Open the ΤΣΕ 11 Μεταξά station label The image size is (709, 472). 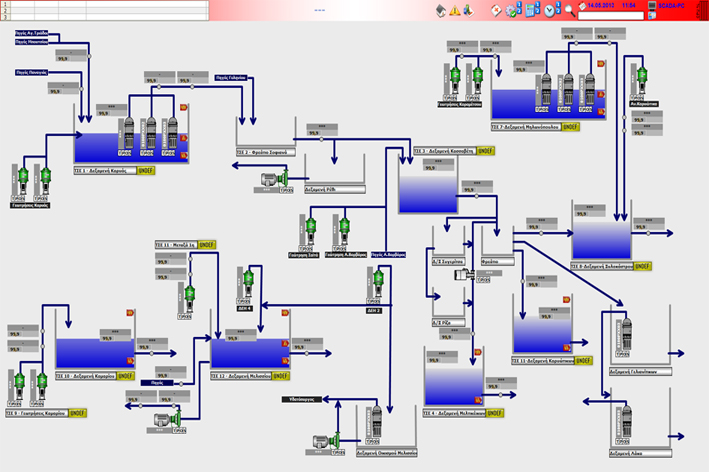pyautogui.click(x=176, y=244)
